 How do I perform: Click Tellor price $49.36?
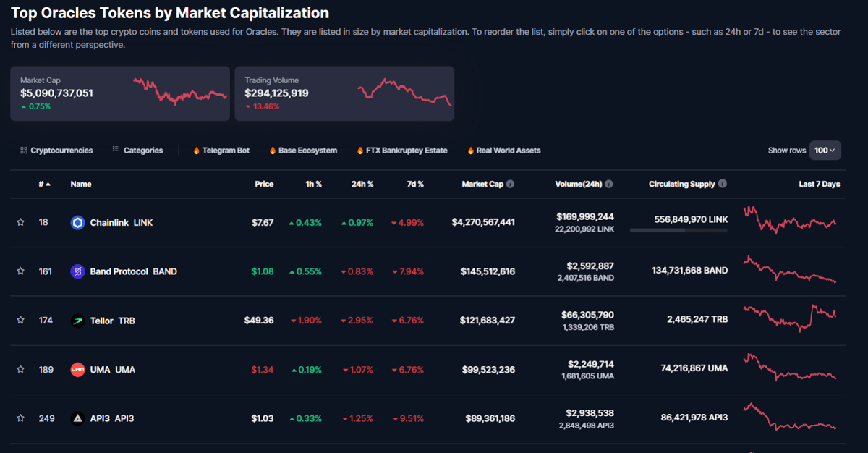coord(259,321)
